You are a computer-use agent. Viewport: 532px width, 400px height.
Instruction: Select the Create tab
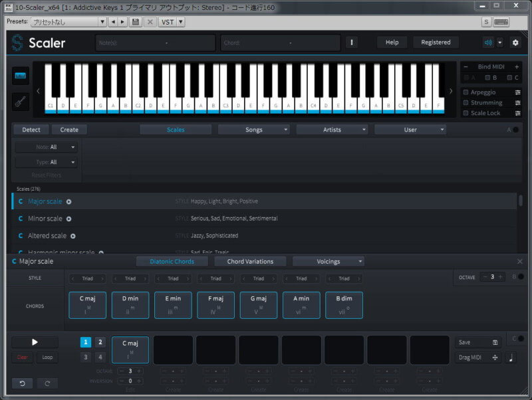tap(69, 130)
